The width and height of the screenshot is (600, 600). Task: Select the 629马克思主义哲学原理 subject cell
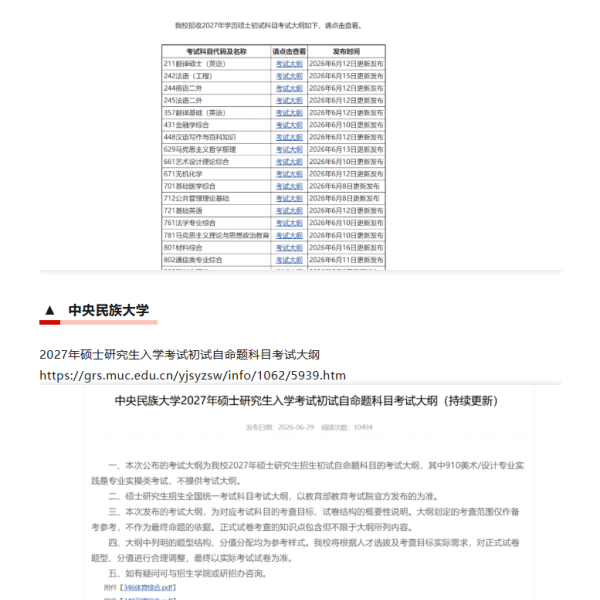pyautogui.click(x=216, y=150)
